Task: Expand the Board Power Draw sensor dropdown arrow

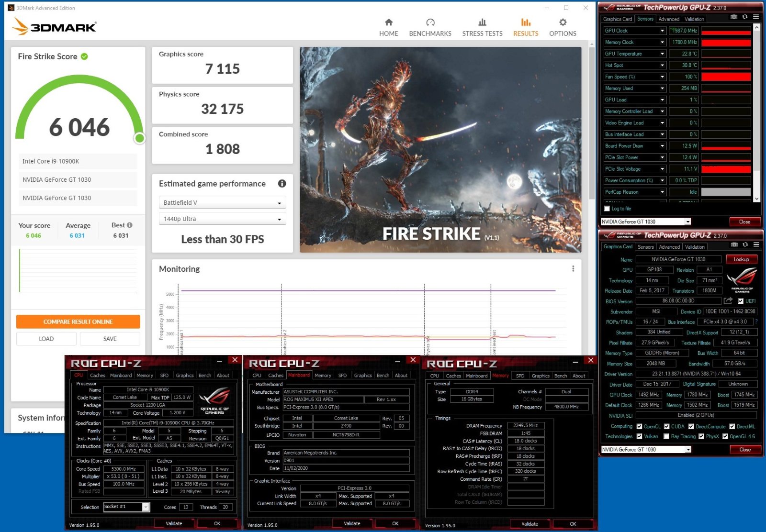Action: point(662,146)
